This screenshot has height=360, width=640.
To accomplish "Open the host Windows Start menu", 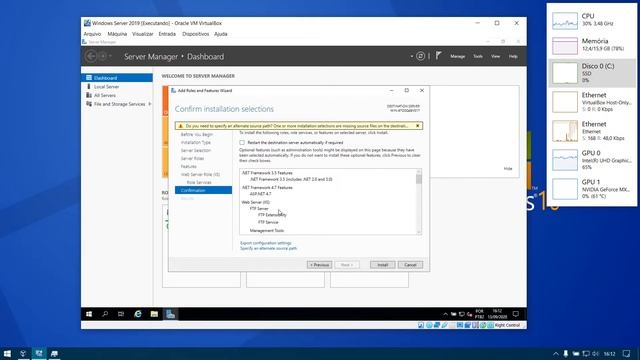I will (x=7, y=353).
